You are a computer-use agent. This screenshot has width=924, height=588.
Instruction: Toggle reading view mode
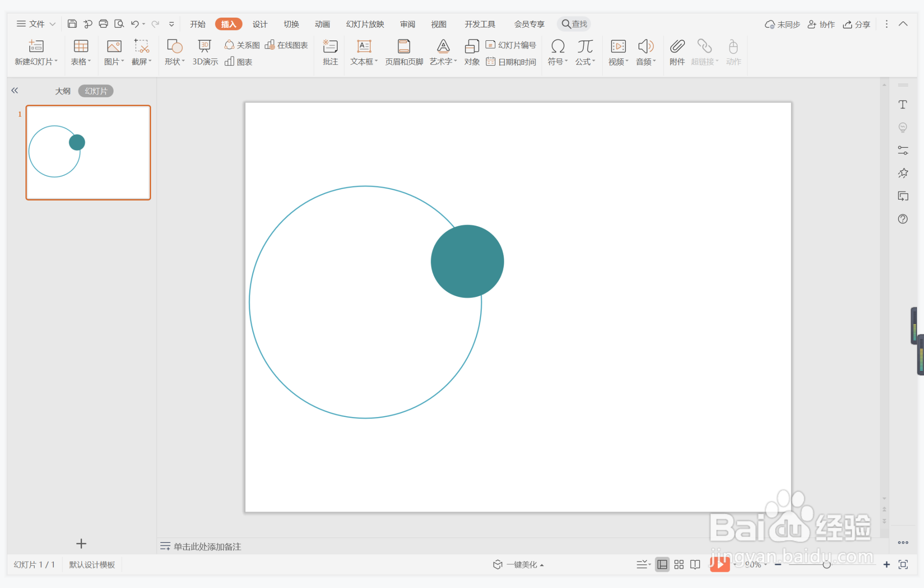[x=695, y=564]
